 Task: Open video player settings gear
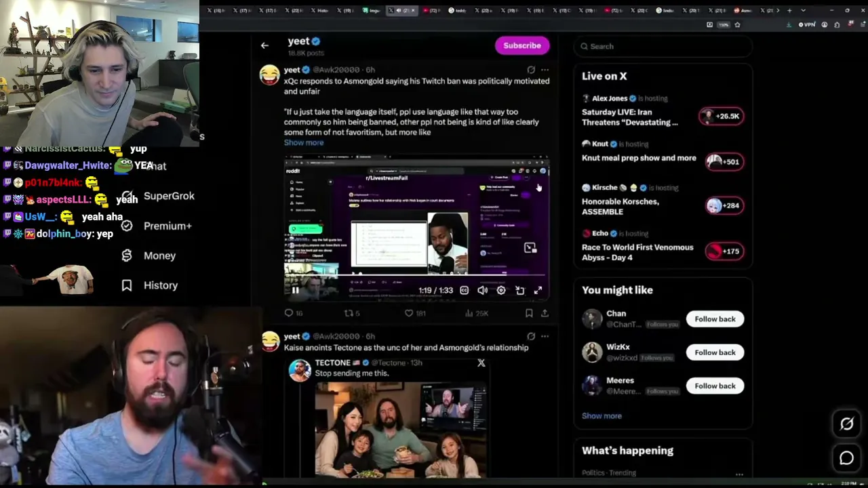click(501, 290)
